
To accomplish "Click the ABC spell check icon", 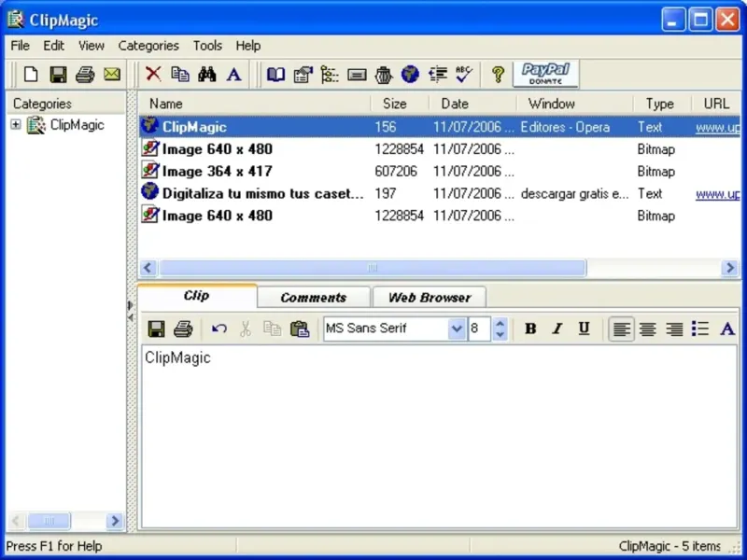I will coord(463,74).
